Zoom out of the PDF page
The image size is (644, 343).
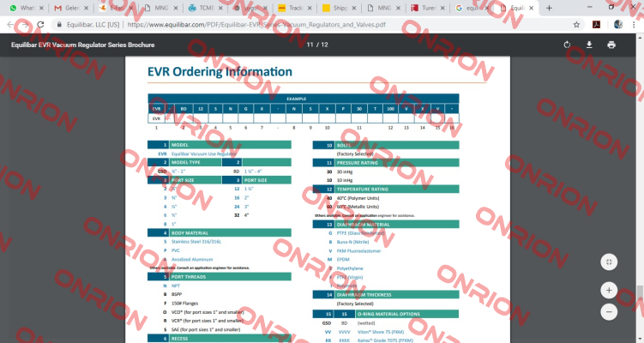609,312
